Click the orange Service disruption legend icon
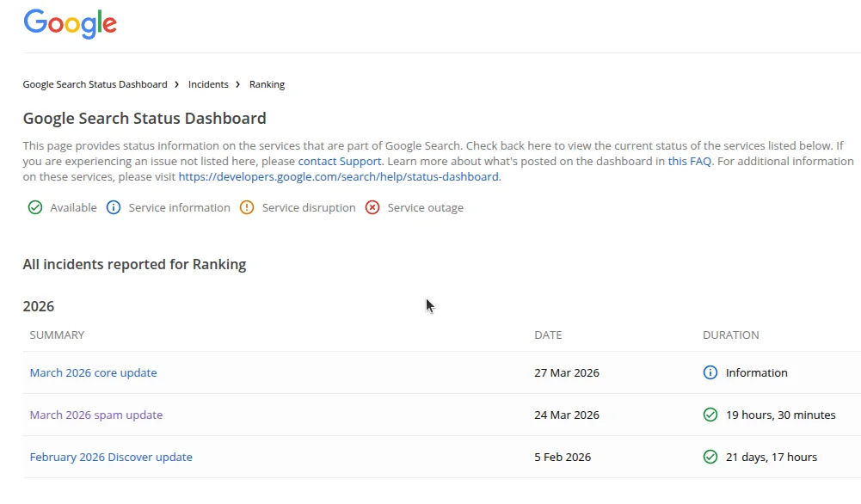This screenshot has width=861, height=504. tap(247, 207)
